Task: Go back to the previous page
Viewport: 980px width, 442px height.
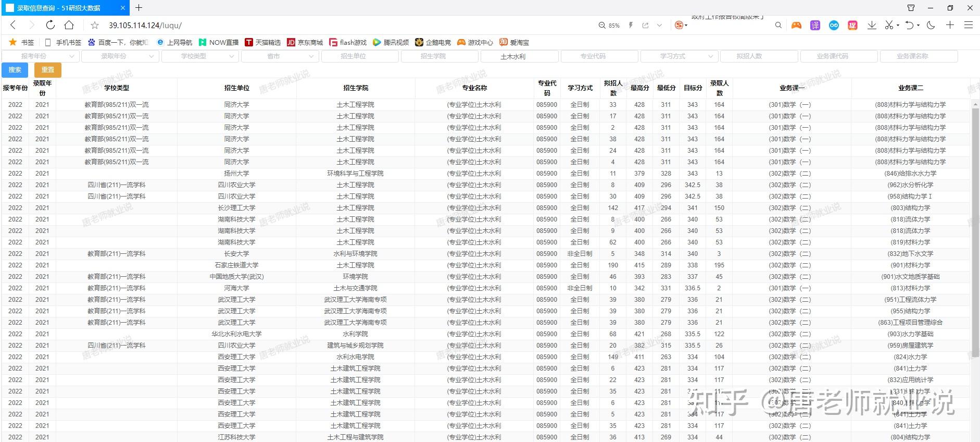Action: 14,25
